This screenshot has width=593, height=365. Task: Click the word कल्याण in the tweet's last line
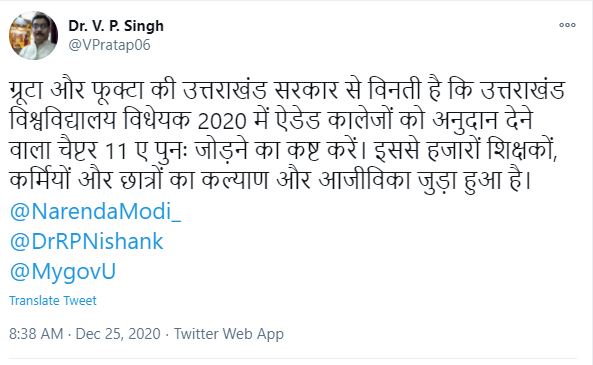click(234, 181)
